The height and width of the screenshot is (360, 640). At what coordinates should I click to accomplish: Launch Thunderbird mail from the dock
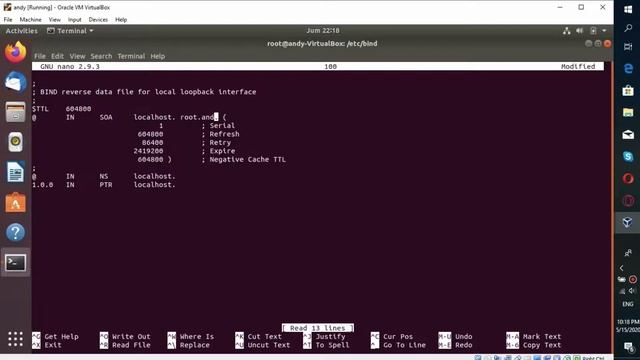click(16, 82)
